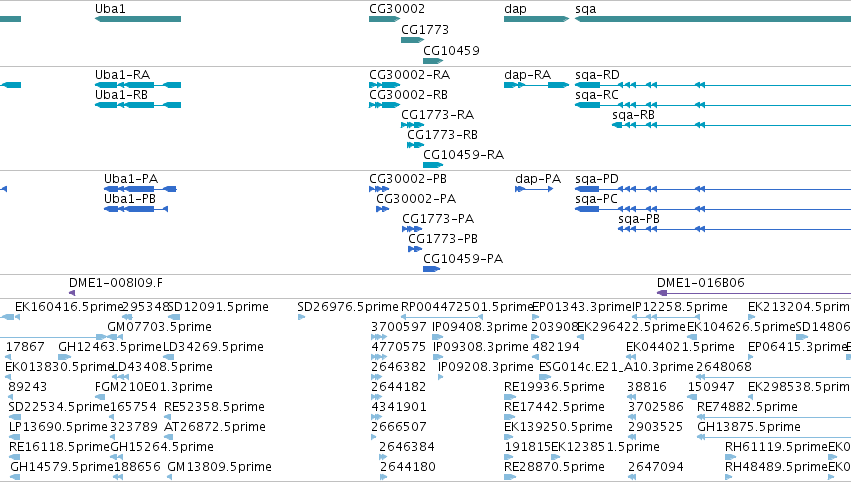Click the IP12258.5prime EST label
The height and width of the screenshot is (482, 851).
(680, 307)
